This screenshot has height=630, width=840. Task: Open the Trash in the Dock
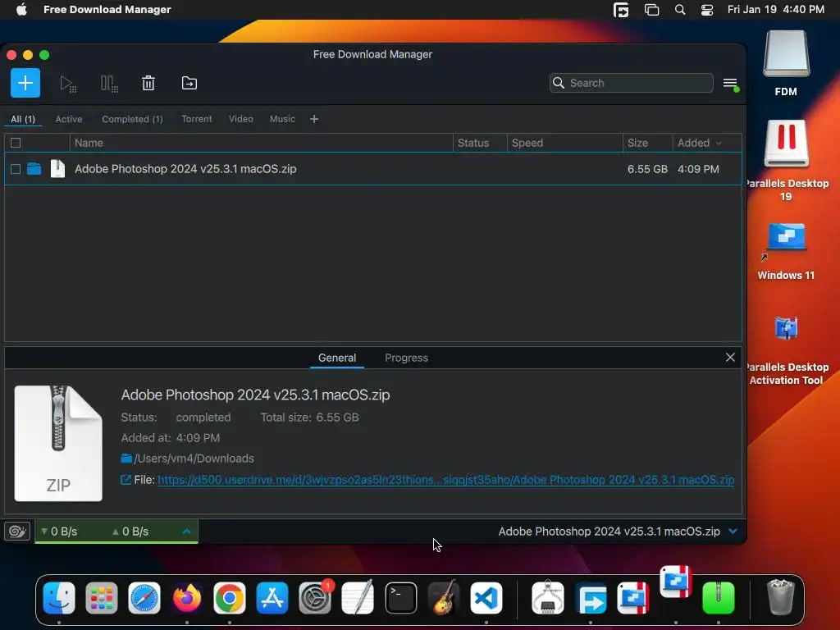[x=781, y=597]
